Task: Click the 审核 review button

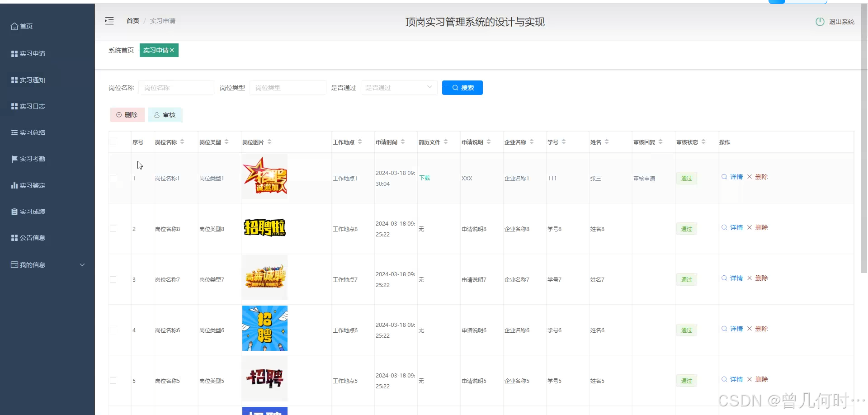Action: [x=165, y=115]
